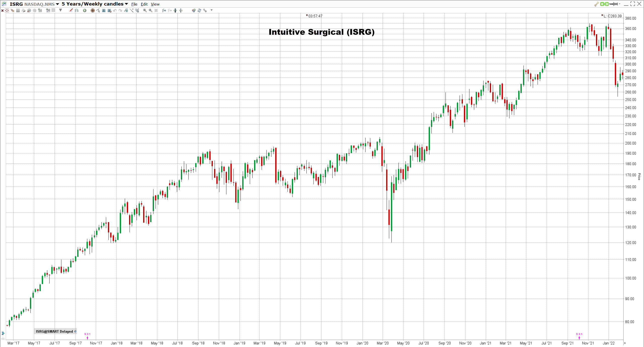Click the green volume bars study icon

click(x=126, y=10)
